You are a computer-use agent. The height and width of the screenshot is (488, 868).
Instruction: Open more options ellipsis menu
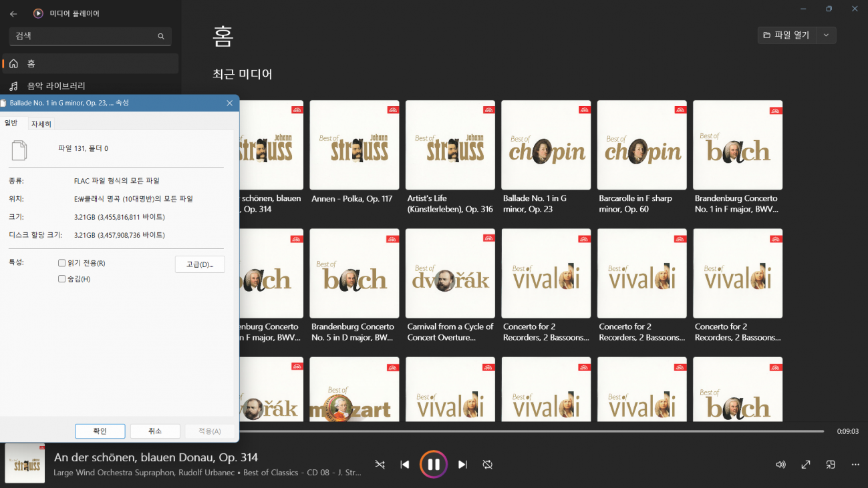click(855, 465)
